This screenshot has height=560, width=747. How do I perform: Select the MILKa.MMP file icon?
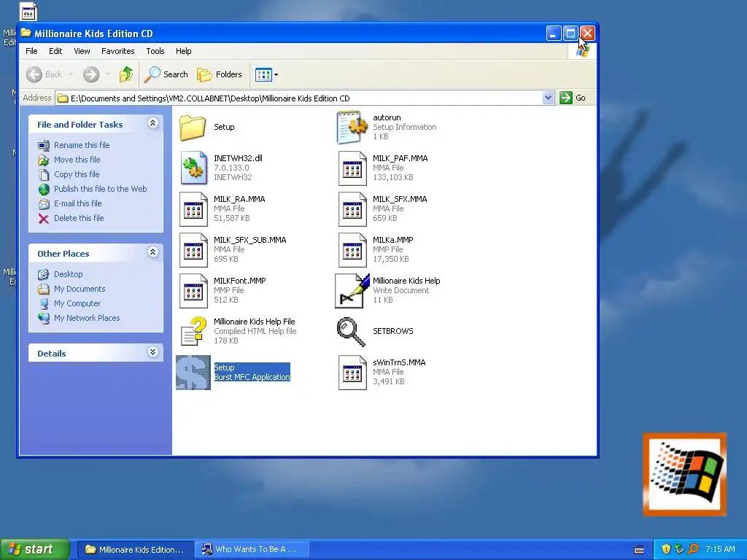[x=352, y=250]
